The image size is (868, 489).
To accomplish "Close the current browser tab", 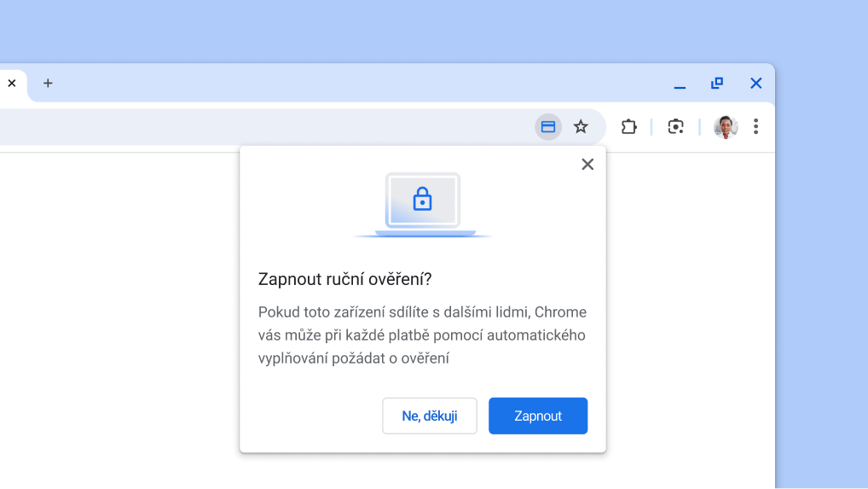I will [x=12, y=83].
